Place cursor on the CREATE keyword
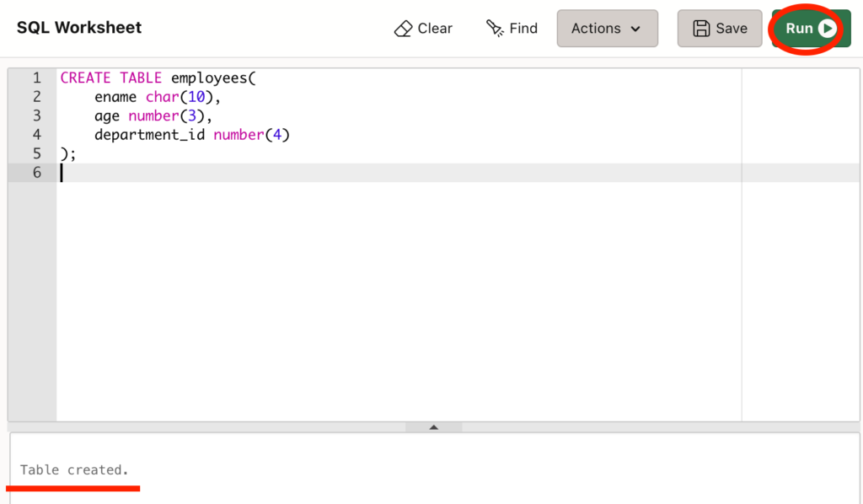Screen dimensions: 863x504 tap(85, 78)
